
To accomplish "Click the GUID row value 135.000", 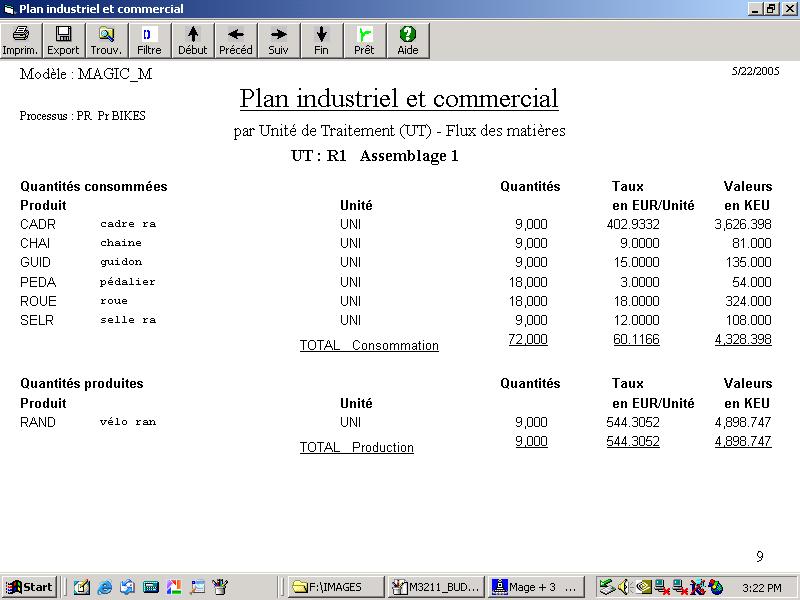I will 748,262.
